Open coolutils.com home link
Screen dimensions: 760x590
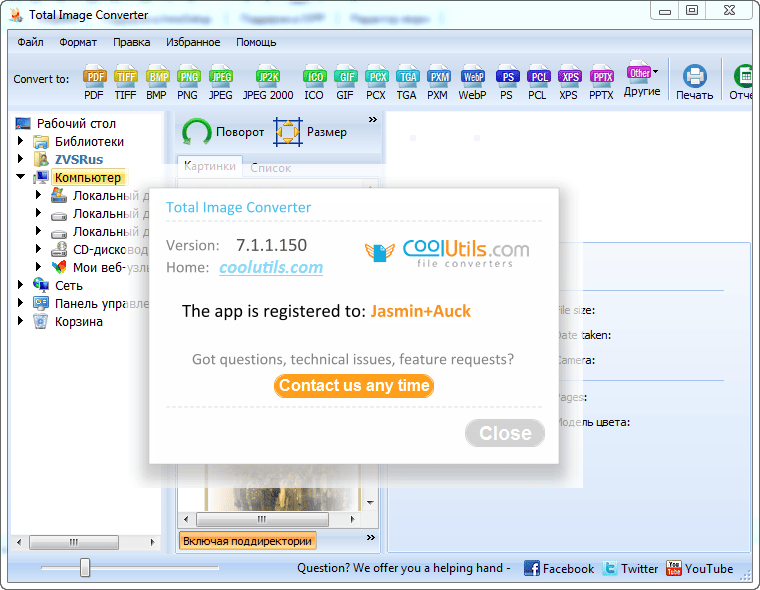(x=271, y=267)
